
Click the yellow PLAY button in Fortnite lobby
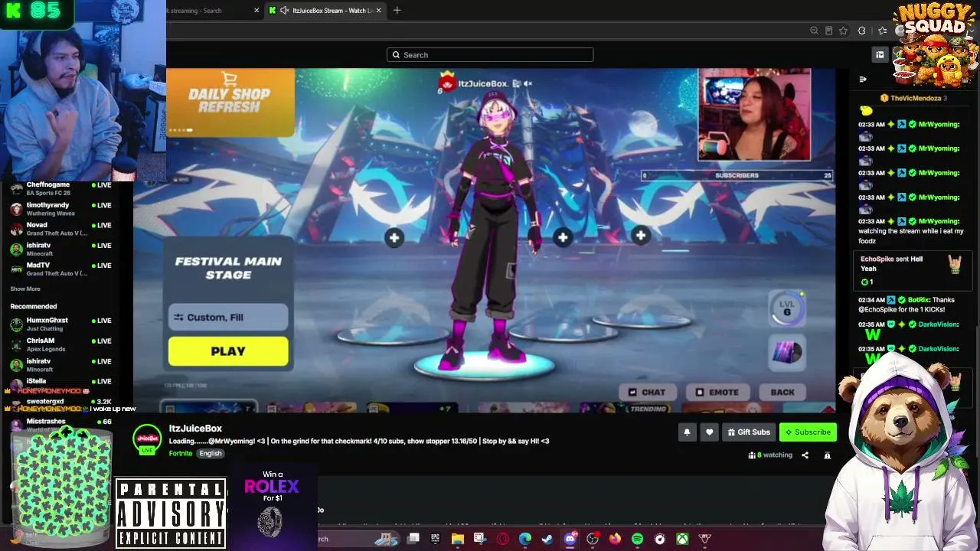(x=228, y=351)
